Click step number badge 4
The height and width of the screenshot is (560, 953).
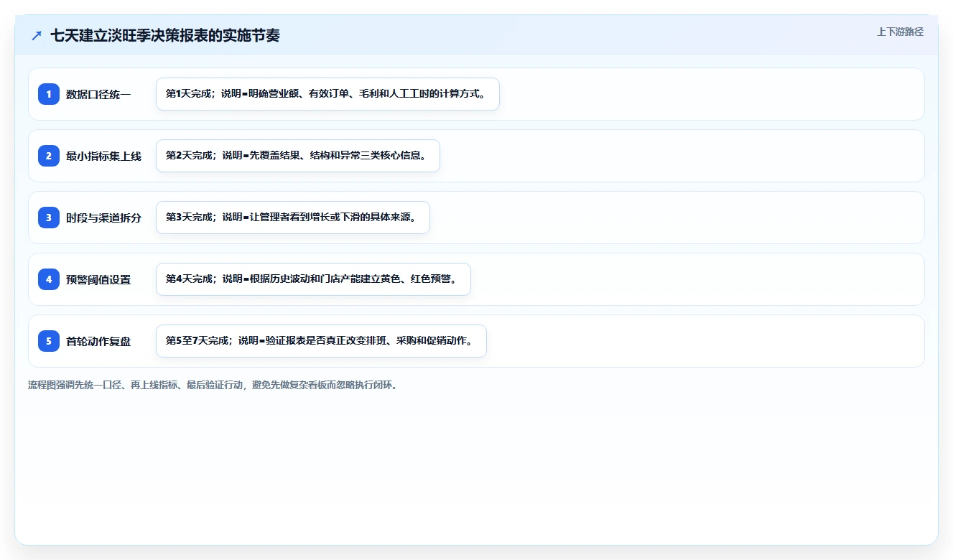pos(49,279)
